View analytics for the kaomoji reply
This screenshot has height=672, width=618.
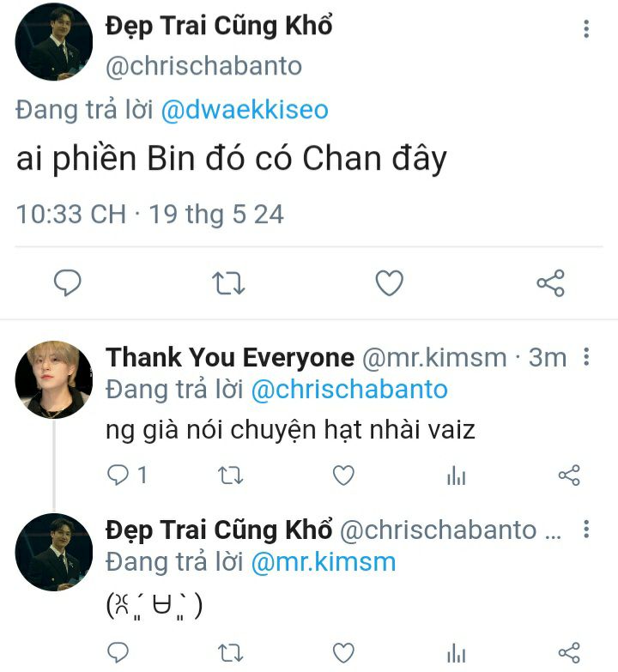(x=456, y=654)
